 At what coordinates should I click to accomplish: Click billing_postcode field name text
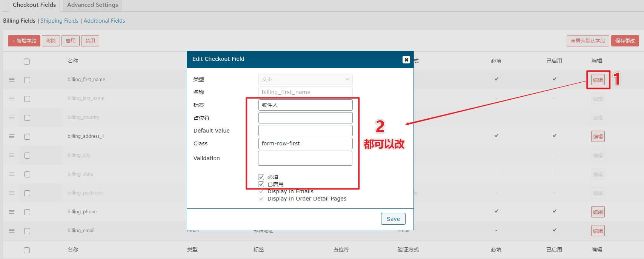pos(85,193)
